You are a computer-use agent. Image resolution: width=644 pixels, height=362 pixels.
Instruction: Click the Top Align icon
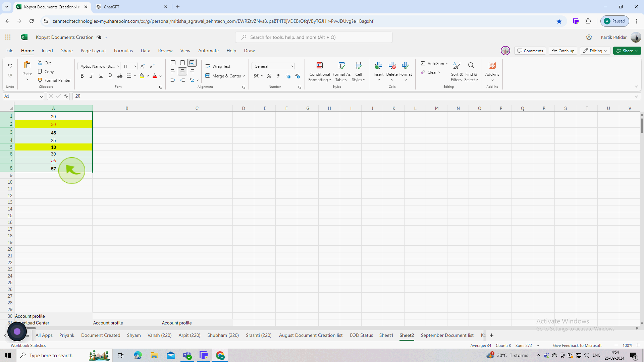173,63
